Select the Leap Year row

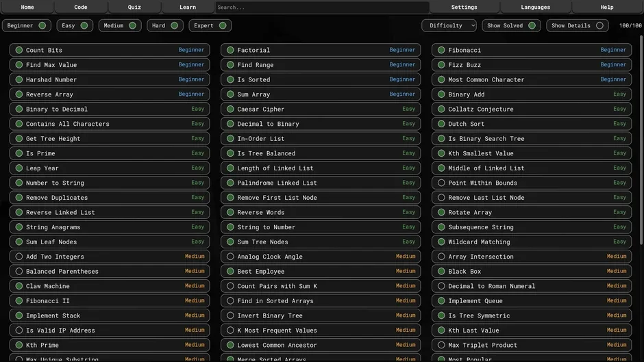(x=110, y=168)
